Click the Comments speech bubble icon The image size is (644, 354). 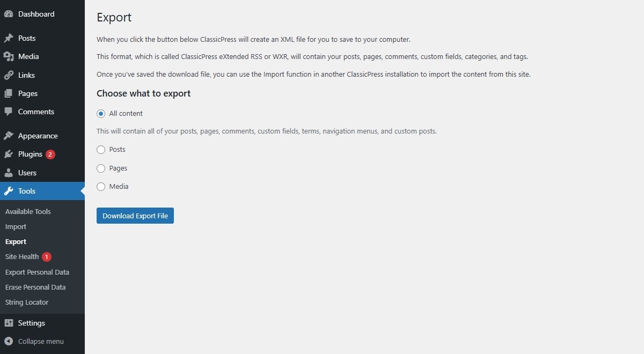[9, 112]
